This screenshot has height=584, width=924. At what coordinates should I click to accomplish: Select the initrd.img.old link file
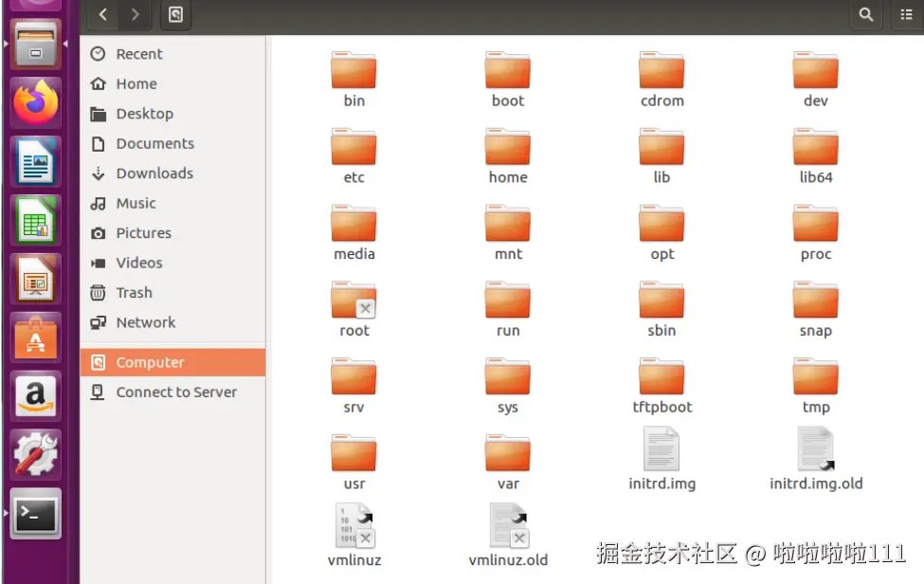[816, 449]
